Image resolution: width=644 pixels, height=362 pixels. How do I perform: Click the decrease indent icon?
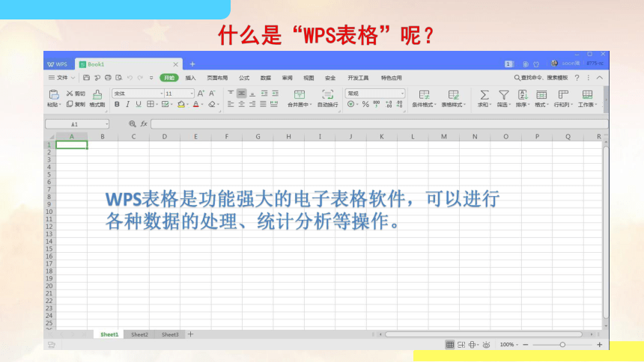(264, 93)
